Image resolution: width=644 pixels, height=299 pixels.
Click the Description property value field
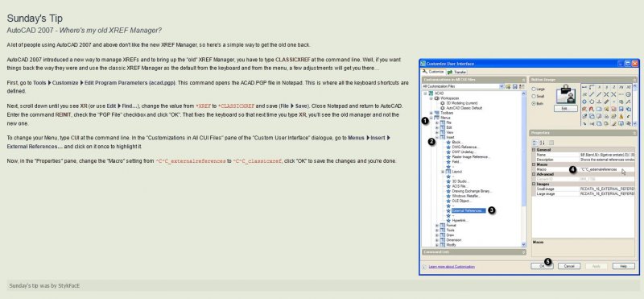[607, 160]
